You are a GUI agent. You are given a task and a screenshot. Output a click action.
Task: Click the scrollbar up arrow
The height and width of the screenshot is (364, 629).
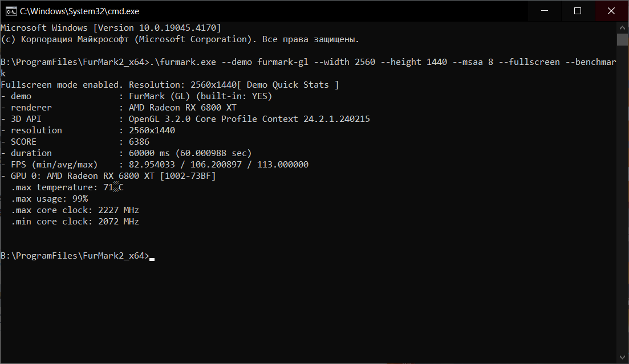pyautogui.click(x=622, y=27)
